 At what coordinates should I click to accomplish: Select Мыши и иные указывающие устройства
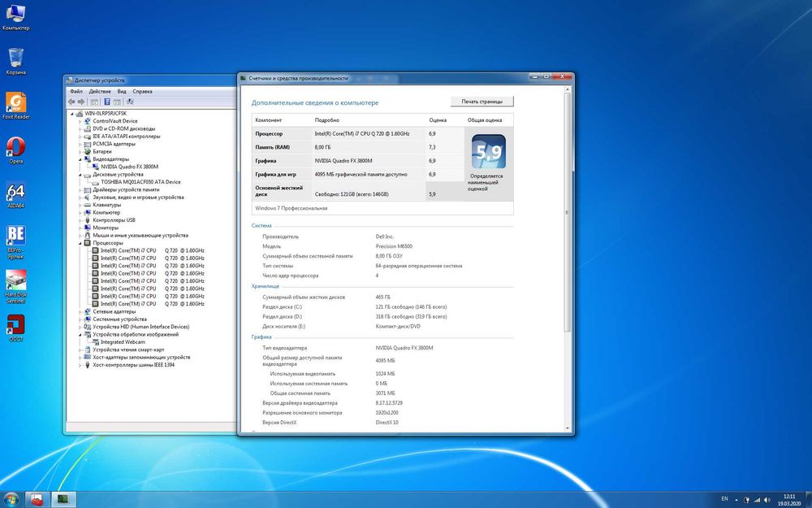click(140, 236)
